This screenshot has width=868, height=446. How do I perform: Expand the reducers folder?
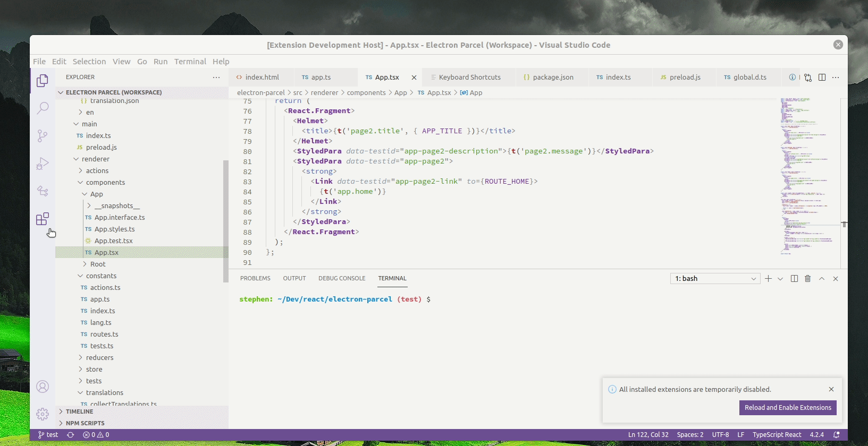pyautogui.click(x=142, y=358)
